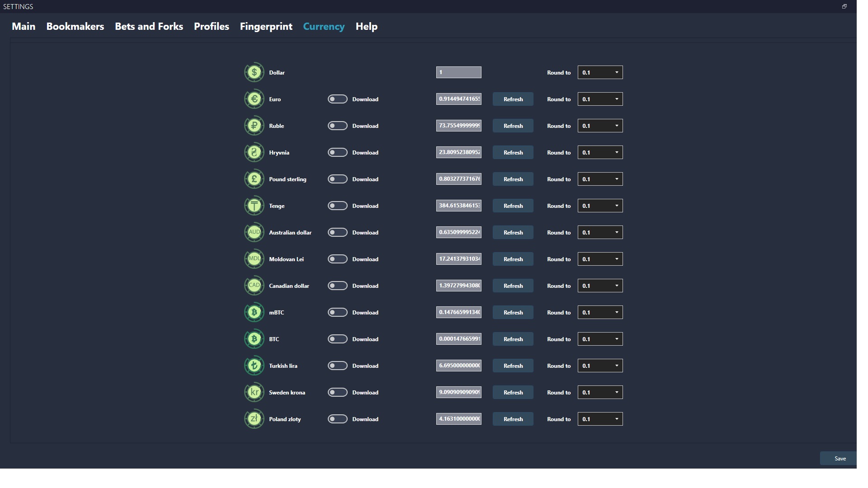Enable Download toggle for Ruble
The width and height of the screenshot is (868, 488).
coord(338,126)
